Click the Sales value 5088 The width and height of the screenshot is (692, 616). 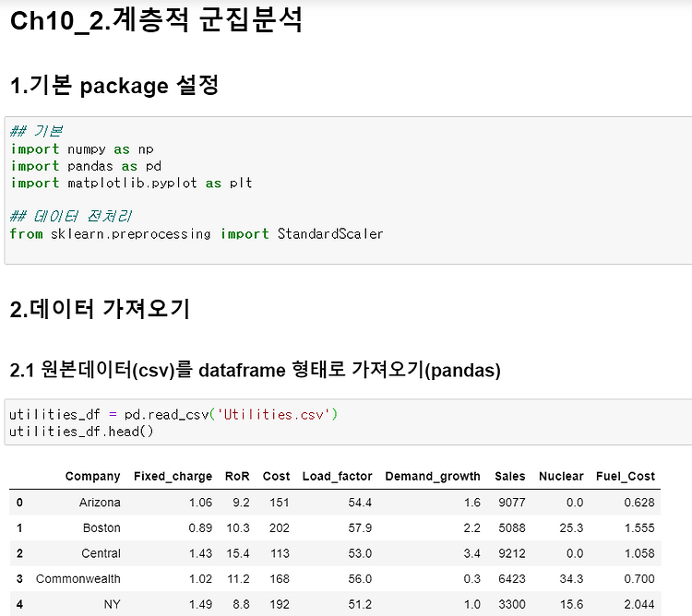[512, 527]
